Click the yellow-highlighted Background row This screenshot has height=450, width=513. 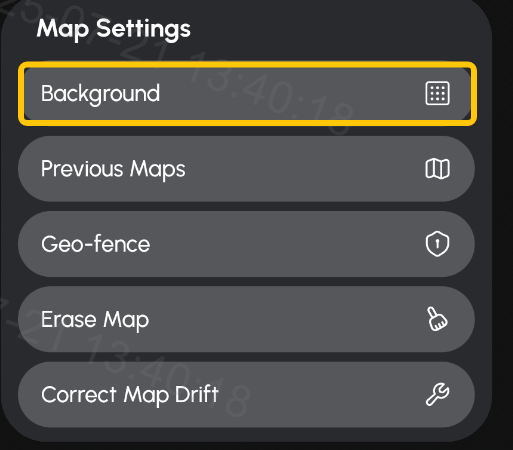[247, 94]
